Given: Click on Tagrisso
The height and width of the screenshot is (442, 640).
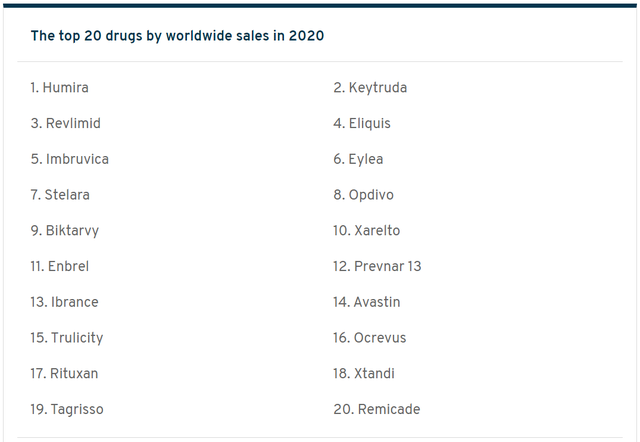Looking at the screenshot, I should (67, 409).
